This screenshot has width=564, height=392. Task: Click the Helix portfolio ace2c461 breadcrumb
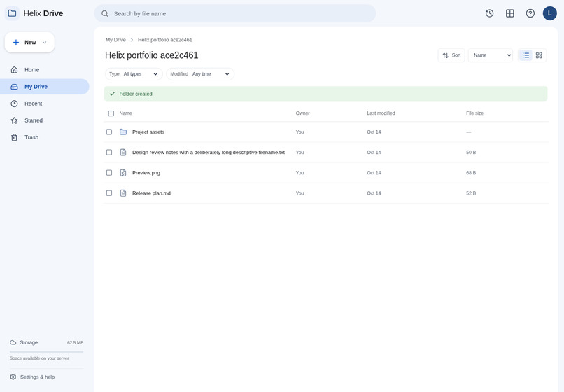click(164, 40)
